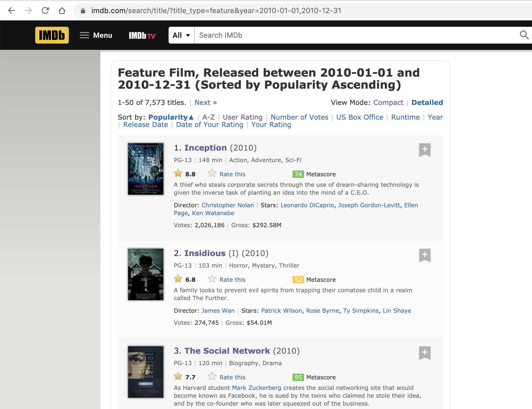Switch view mode to Compact

pos(388,103)
